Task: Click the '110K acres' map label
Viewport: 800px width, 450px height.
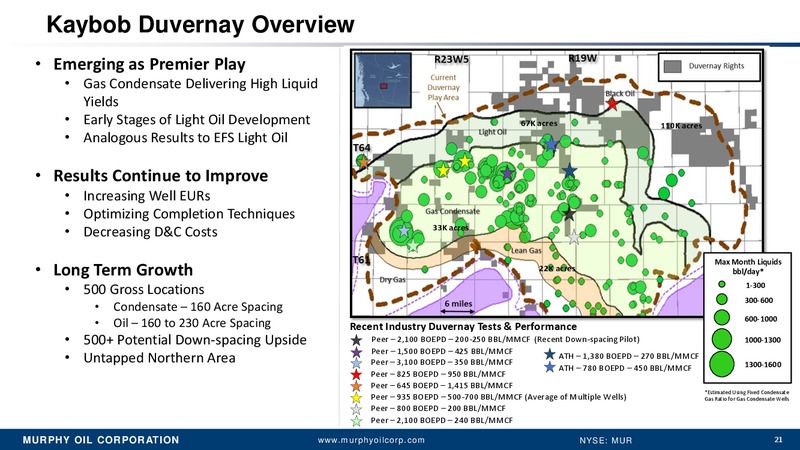Action: pos(682,126)
